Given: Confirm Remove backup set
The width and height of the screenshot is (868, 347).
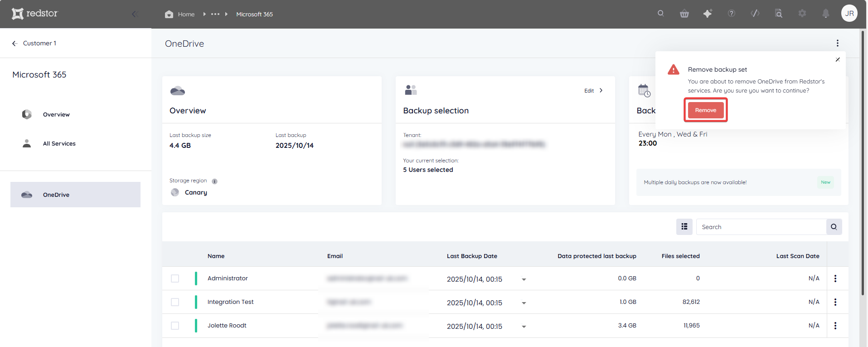Looking at the screenshot, I should [x=706, y=110].
